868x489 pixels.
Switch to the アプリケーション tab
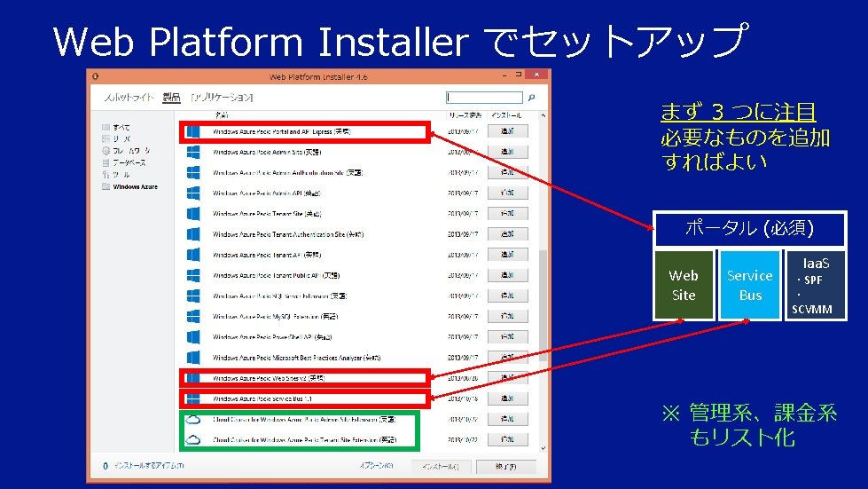[x=222, y=98]
